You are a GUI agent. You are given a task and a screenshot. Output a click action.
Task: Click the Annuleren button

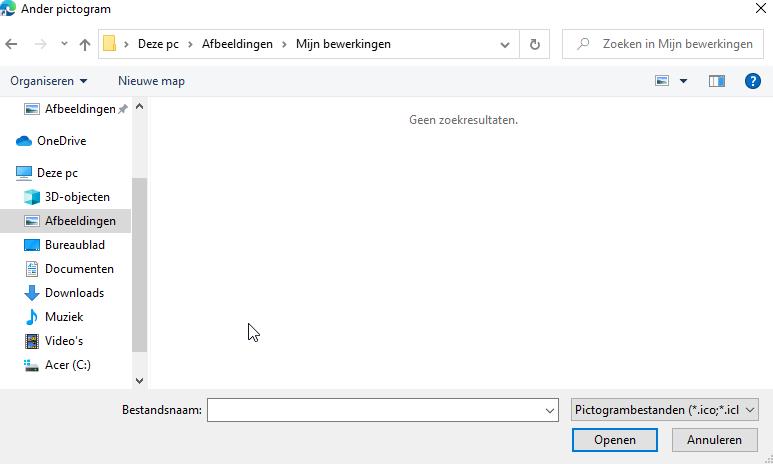(714, 440)
